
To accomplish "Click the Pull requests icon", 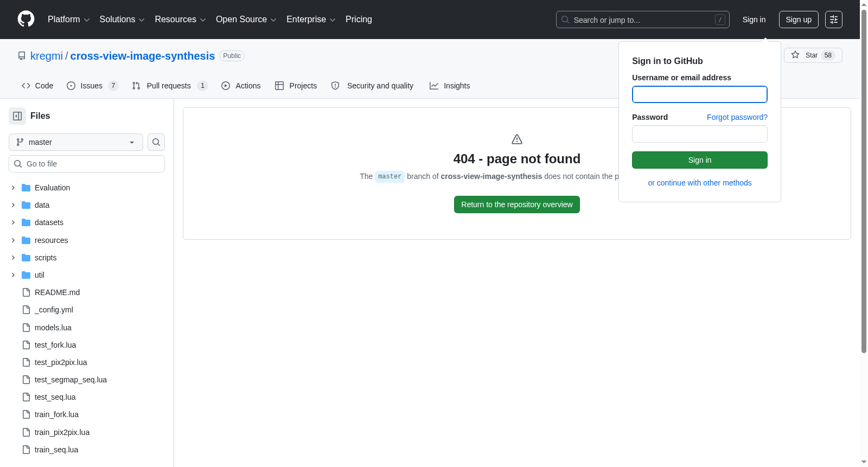I will click(136, 86).
